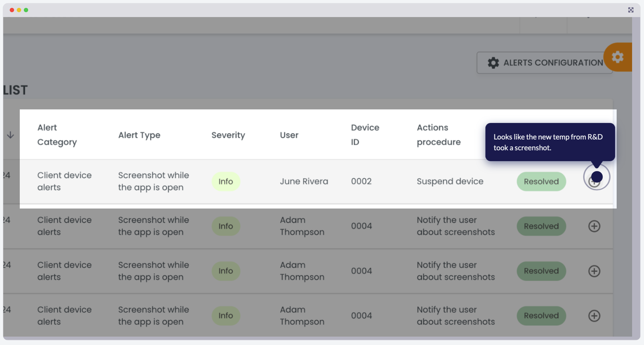Click the Resolved status in June Rivera row

[541, 181]
